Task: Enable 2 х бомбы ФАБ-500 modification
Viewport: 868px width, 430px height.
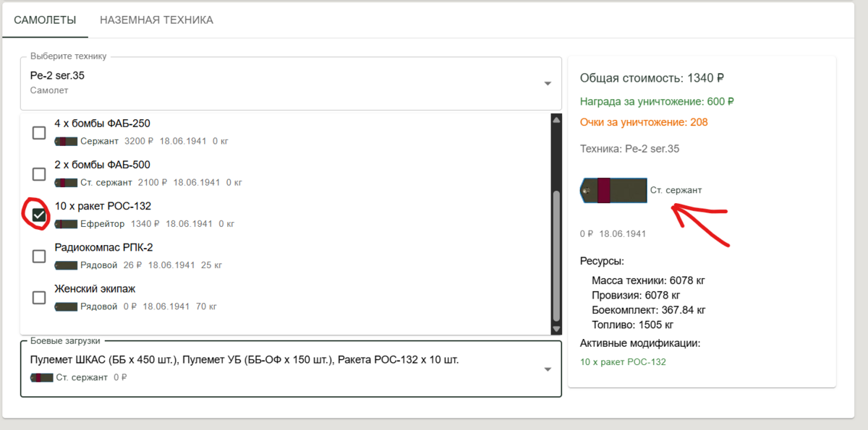Action: [39, 174]
